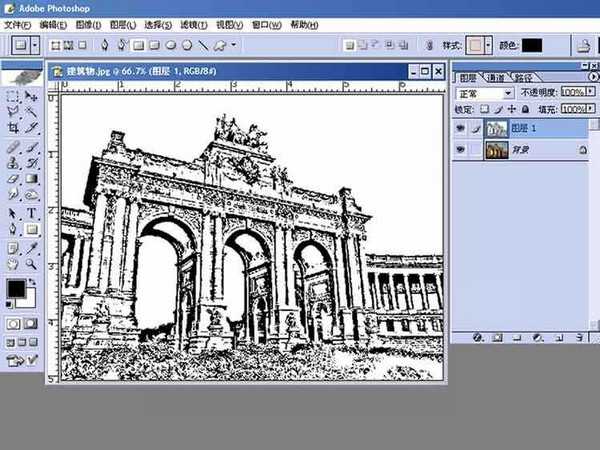Select the Type tool in toolbox
Screen dimensions: 600x450
tap(31, 213)
